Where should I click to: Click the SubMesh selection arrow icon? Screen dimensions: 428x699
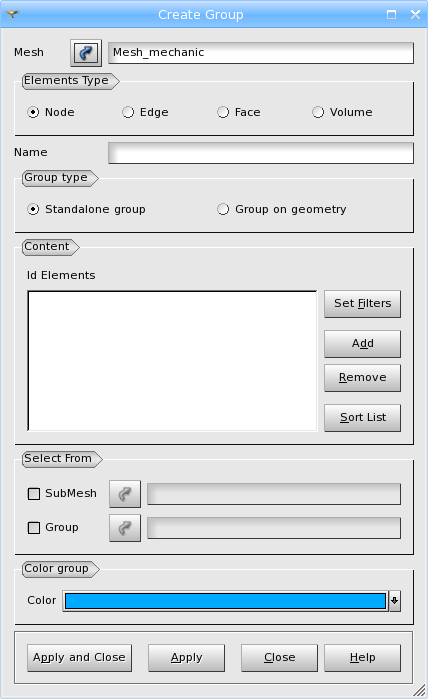[125, 494]
